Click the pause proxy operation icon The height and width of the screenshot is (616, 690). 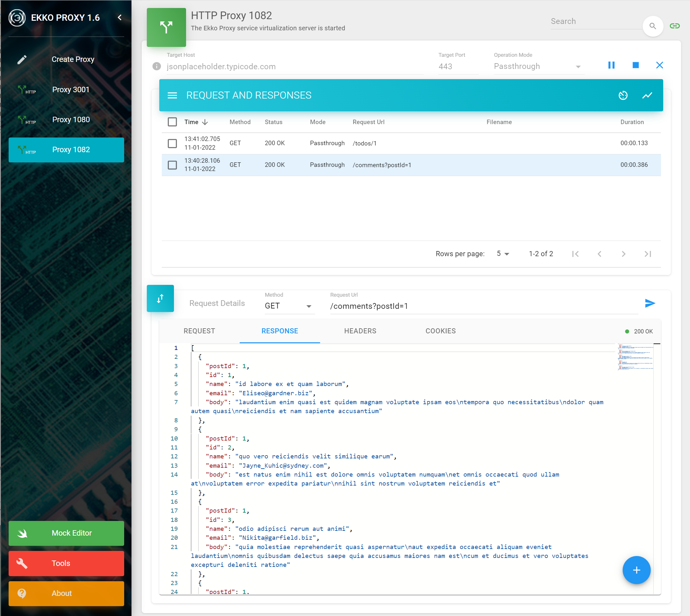point(611,65)
